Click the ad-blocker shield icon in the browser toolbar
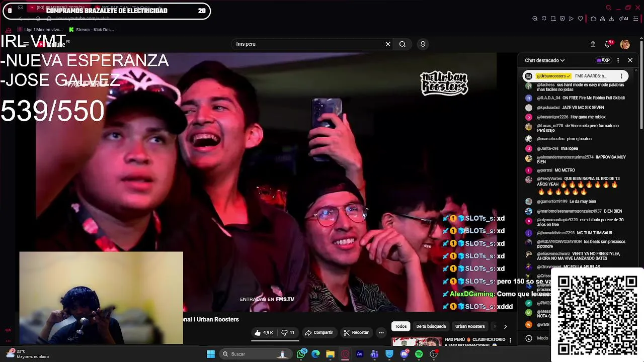Viewport: 644px width, 362px height. coord(562,19)
